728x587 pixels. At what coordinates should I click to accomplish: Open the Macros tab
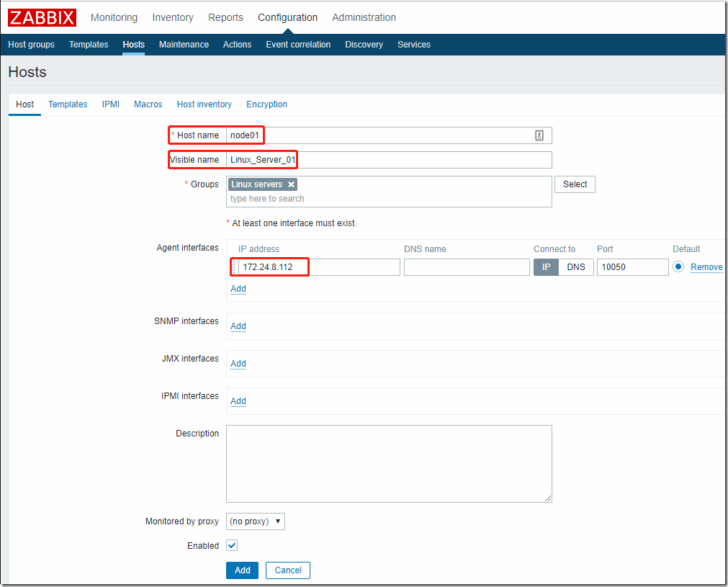click(x=148, y=104)
